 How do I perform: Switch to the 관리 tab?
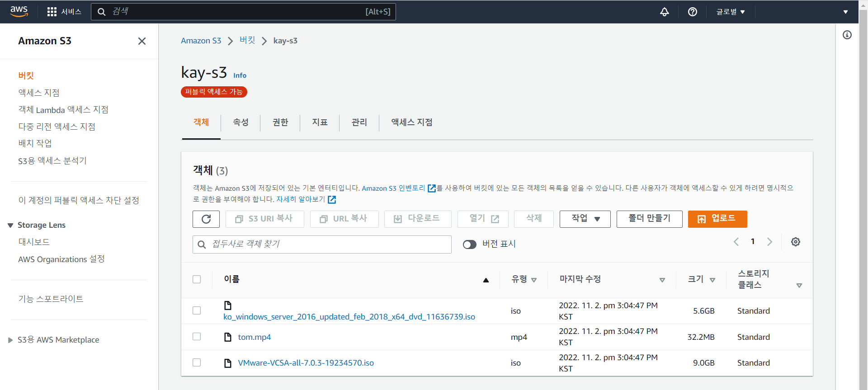tap(359, 122)
